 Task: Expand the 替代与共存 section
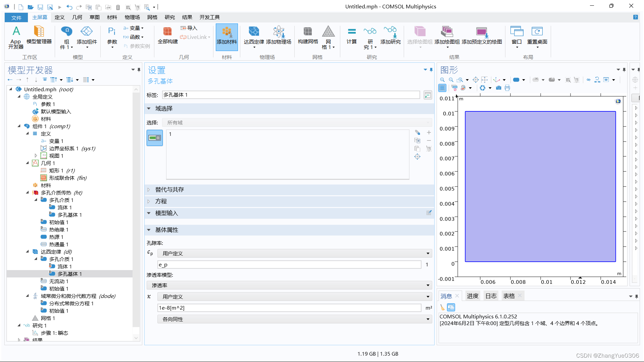[149, 190]
